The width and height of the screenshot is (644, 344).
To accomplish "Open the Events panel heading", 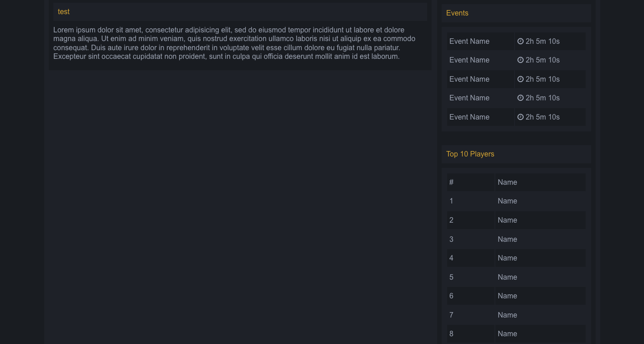I will (457, 13).
